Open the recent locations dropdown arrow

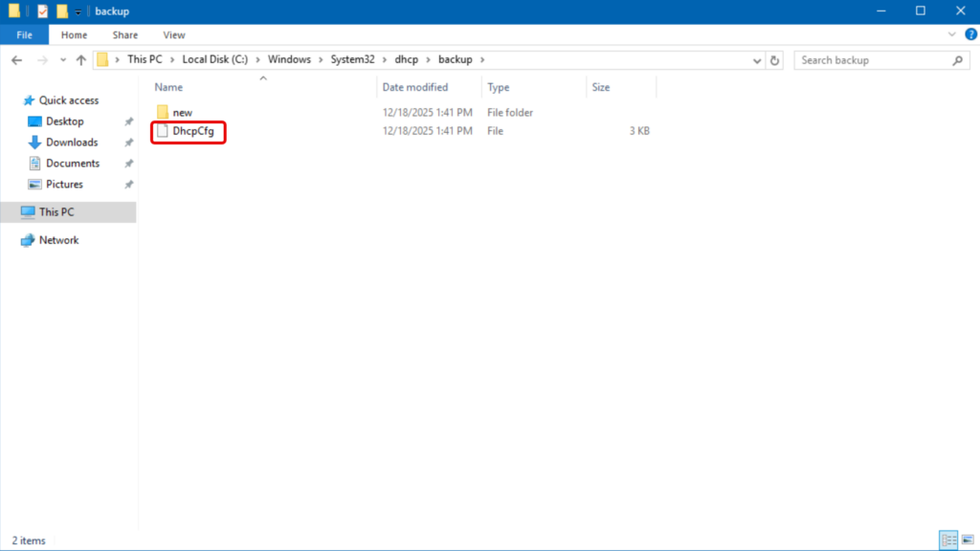[x=63, y=60]
